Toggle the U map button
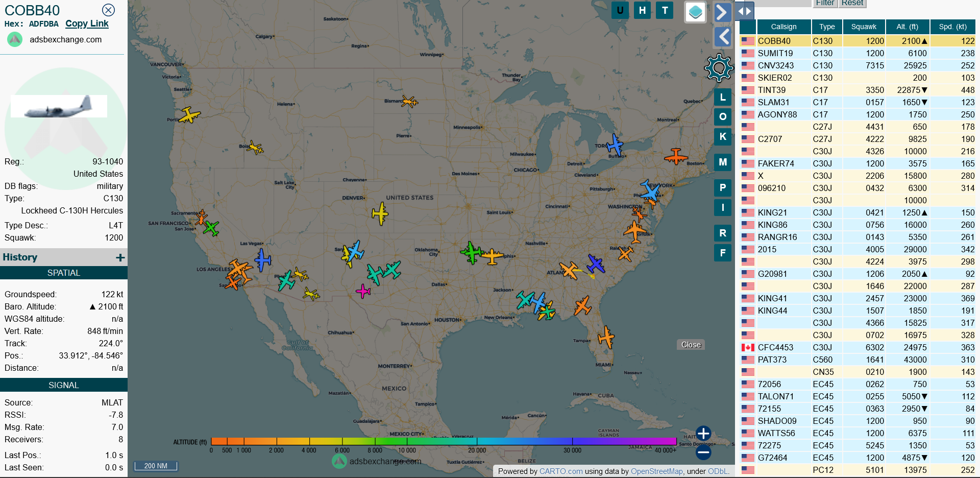Screen dimensions: 980x478 click(x=620, y=10)
